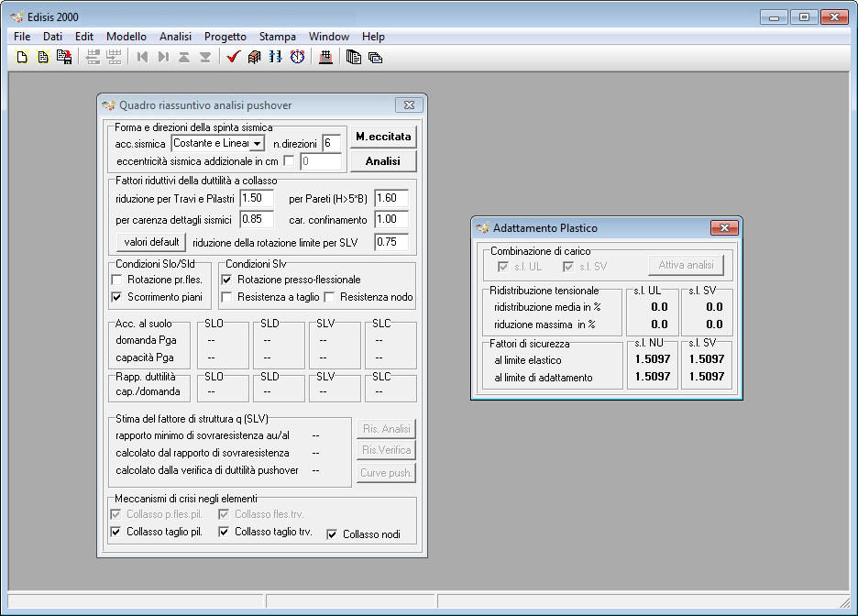Click the new blank document icon
Screen dimensions: 858x616
tap(22, 57)
